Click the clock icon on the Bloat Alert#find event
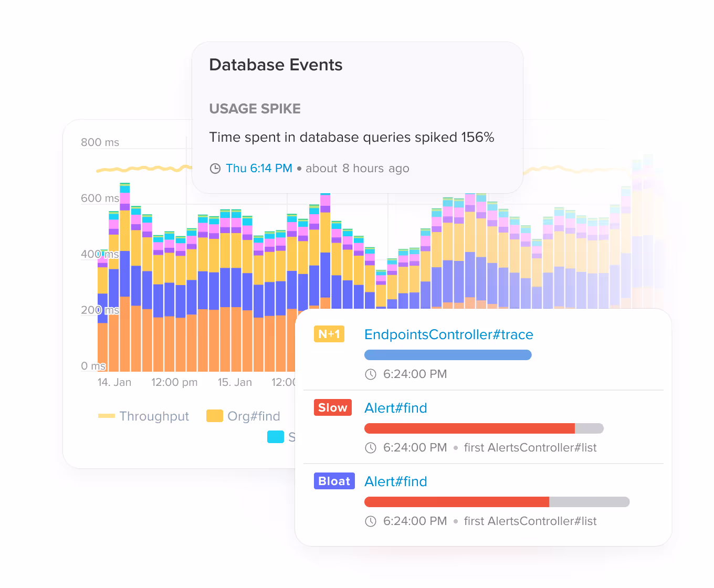714x588 pixels. pyautogui.click(x=371, y=521)
